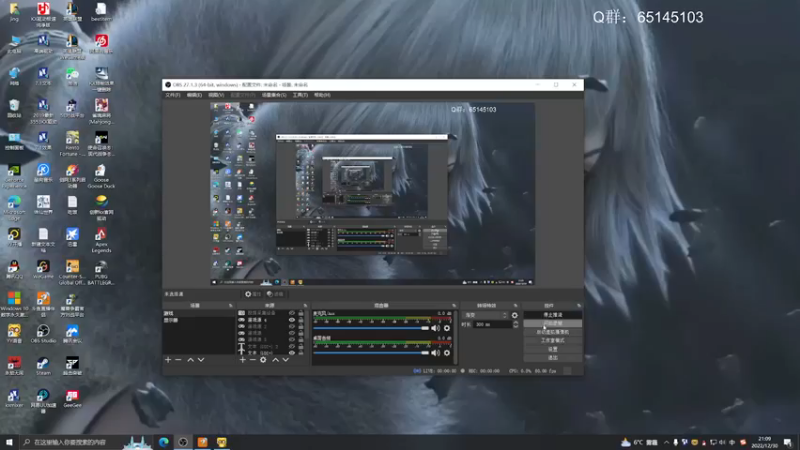
Task: Pop out the Scenes (场景) dock panel
Action: (x=231, y=306)
